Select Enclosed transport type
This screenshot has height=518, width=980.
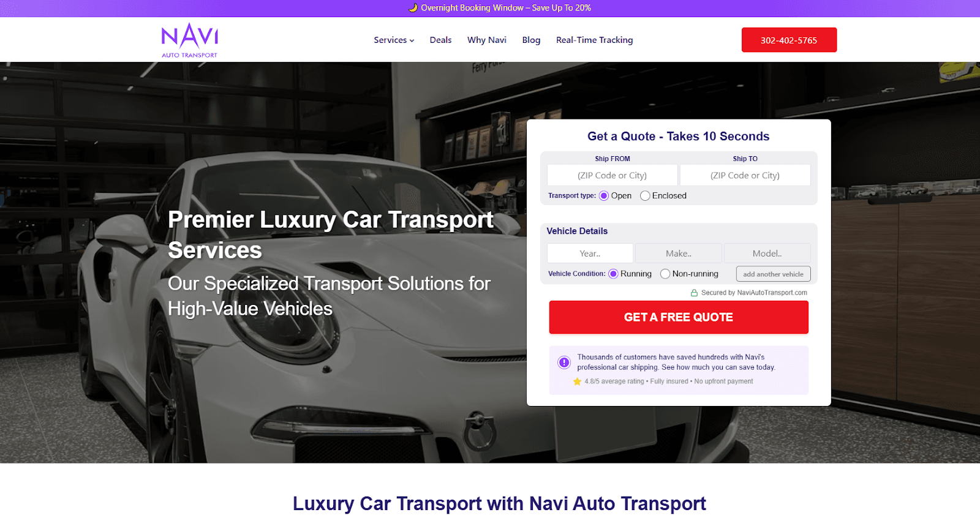(645, 196)
